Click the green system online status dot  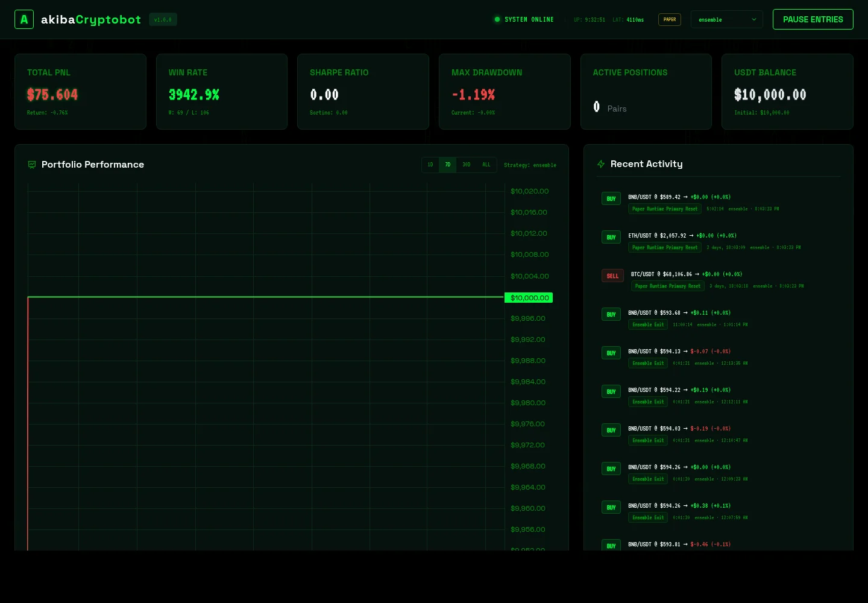[497, 19]
